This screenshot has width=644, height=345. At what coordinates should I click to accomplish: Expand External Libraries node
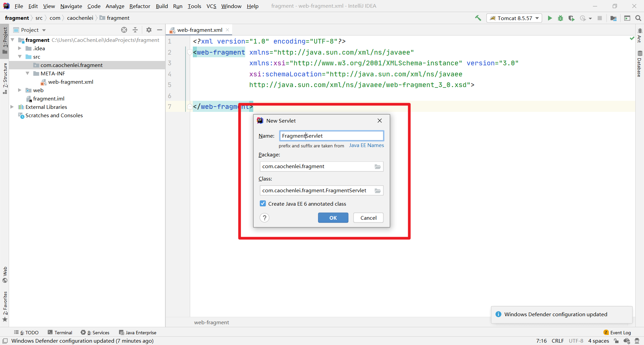(x=12, y=107)
